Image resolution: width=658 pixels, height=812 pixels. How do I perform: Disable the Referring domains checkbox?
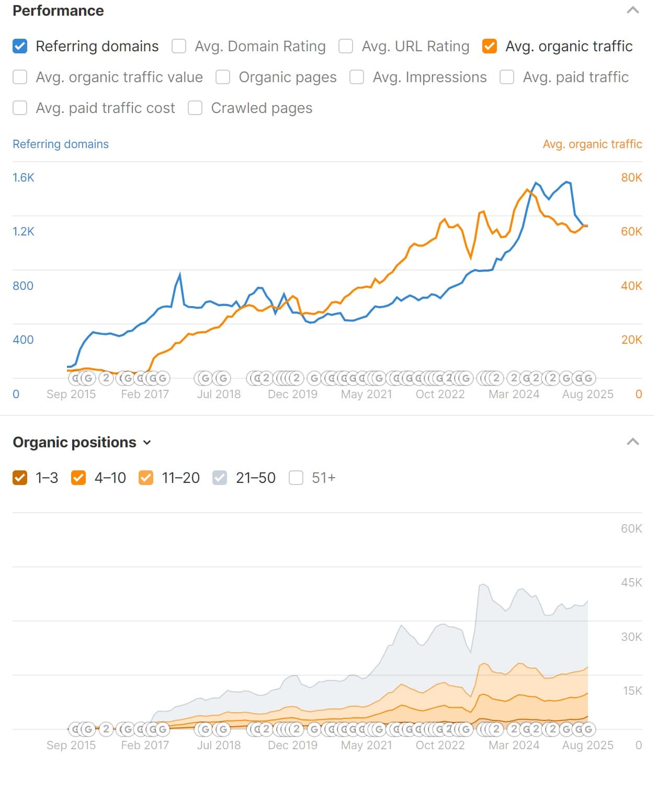(x=19, y=46)
